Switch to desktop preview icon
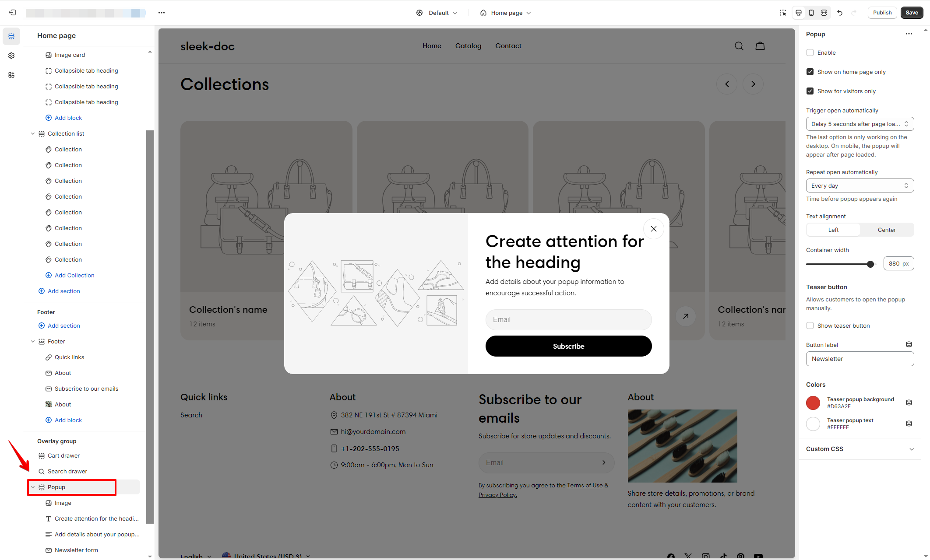930x560 pixels. coord(799,13)
